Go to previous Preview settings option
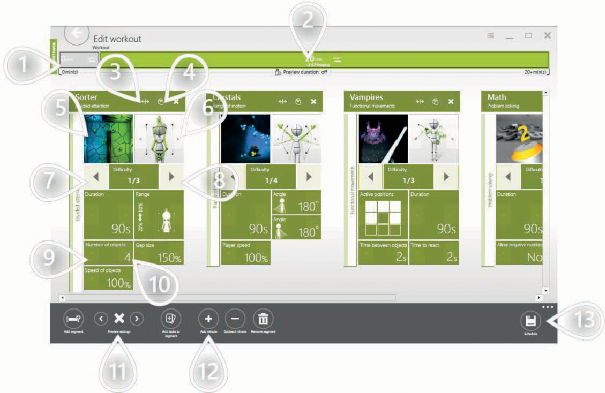The image size is (605, 393). 101,319
